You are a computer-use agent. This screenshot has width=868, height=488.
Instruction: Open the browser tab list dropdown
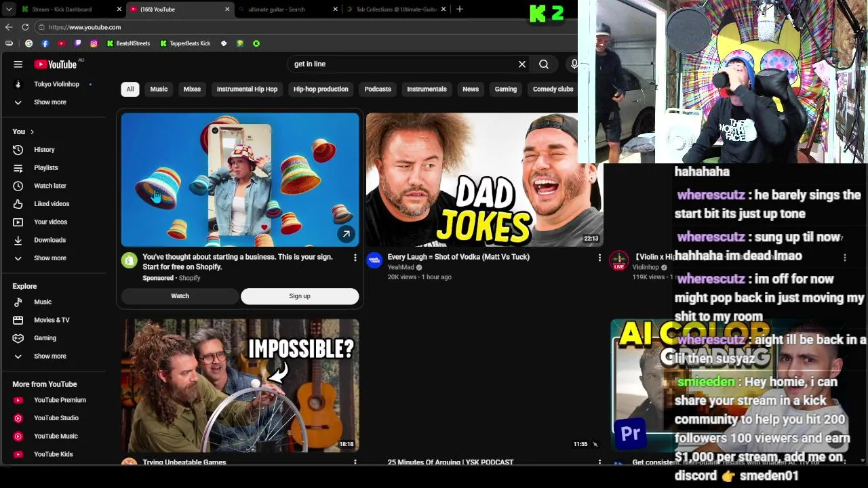click(x=8, y=9)
